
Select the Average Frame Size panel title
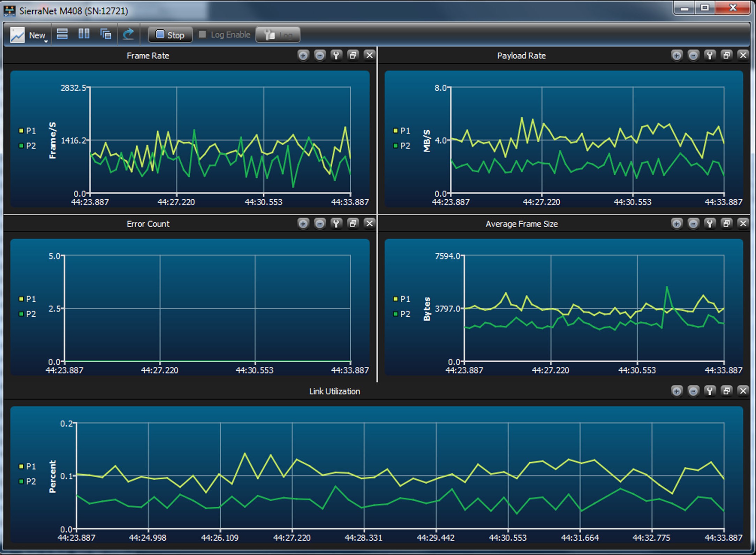click(521, 224)
